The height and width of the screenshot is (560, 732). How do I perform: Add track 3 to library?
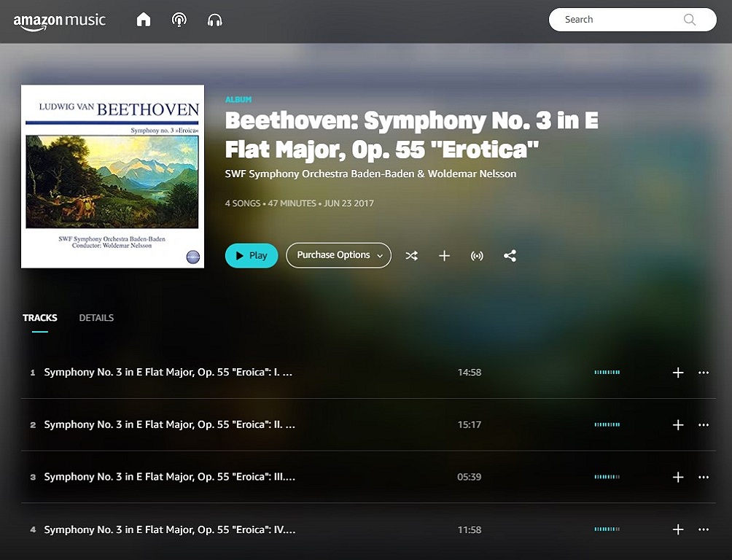(678, 478)
